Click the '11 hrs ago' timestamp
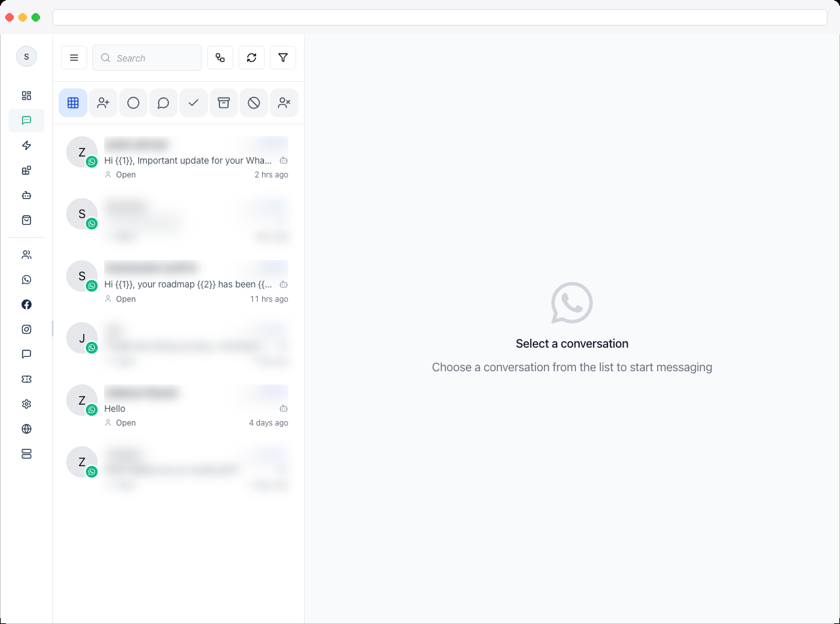840x624 pixels. (269, 299)
